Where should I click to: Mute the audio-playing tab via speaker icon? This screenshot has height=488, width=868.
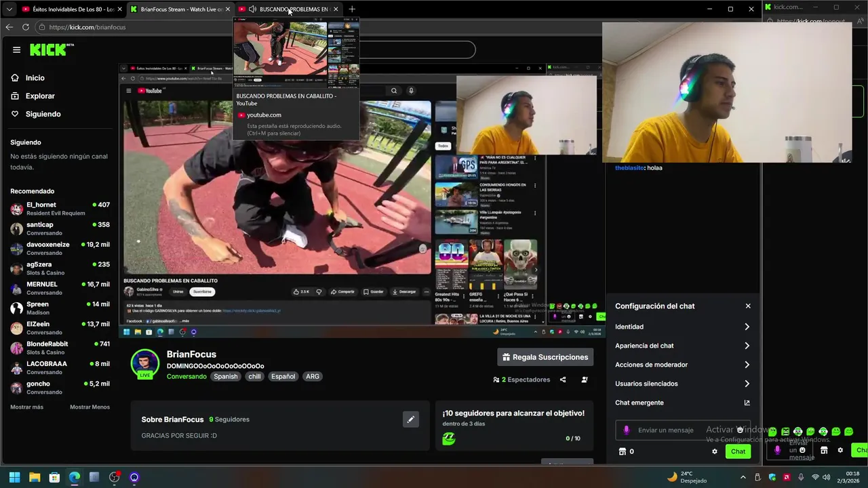pyautogui.click(x=252, y=9)
